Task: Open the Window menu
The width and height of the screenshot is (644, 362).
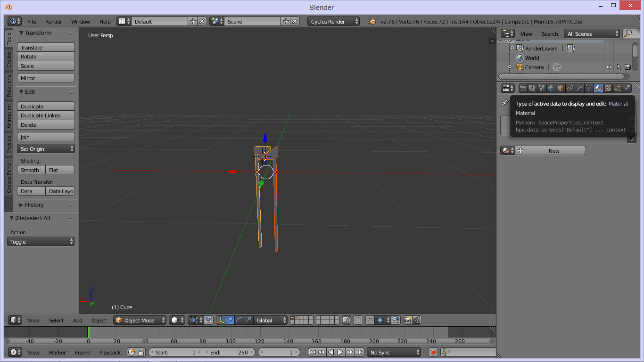Action: (81, 21)
